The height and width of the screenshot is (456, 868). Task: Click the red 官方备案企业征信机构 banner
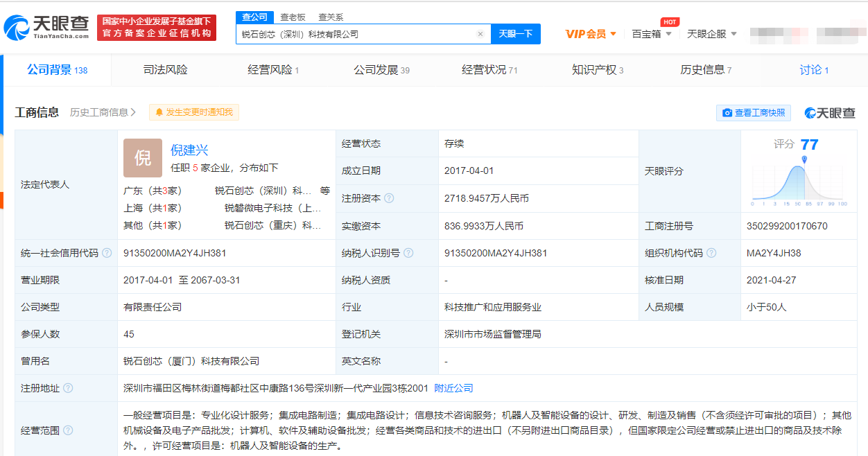coord(157,28)
